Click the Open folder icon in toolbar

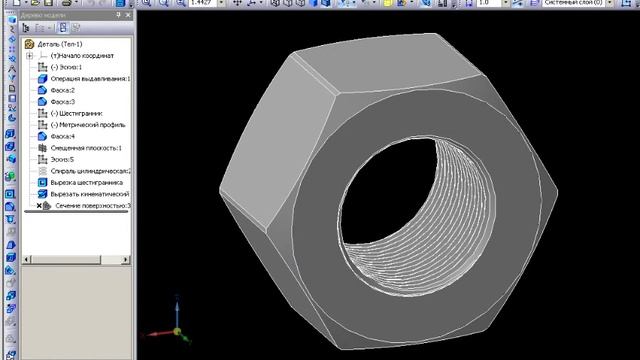[x=35, y=3]
